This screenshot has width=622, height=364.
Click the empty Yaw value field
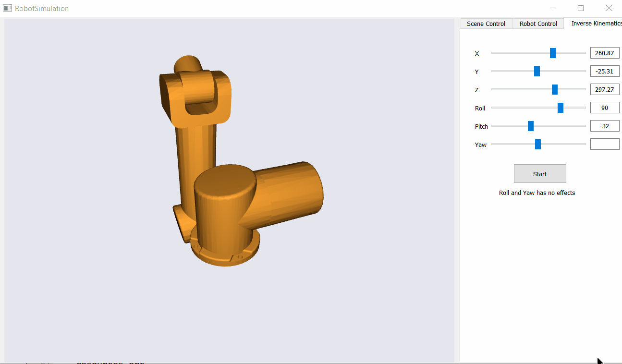point(605,144)
